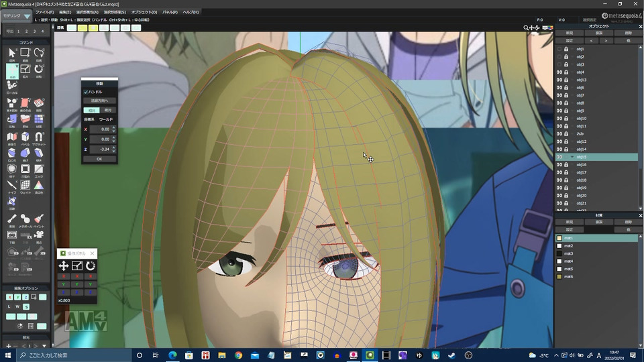Open Chrome from the taskbar
644x362 pixels.
point(238,355)
